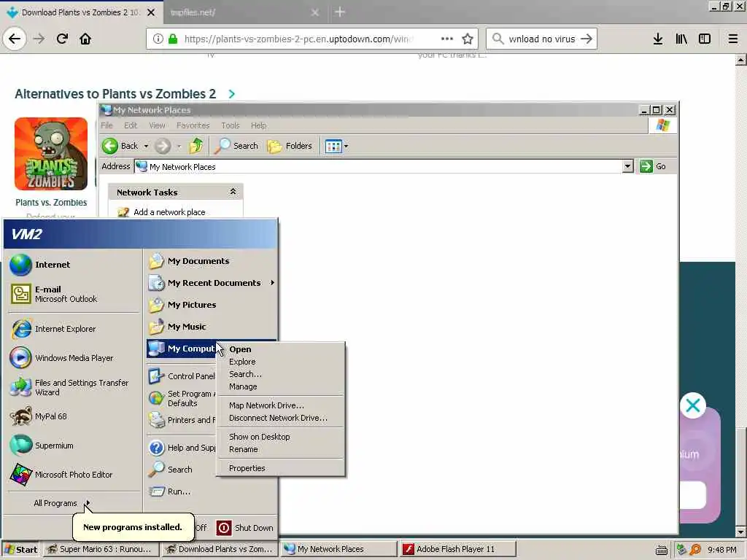Open Files and Settings Transfer Wizard
The width and height of the screenshot is (747, 560).
pos(73,387)
